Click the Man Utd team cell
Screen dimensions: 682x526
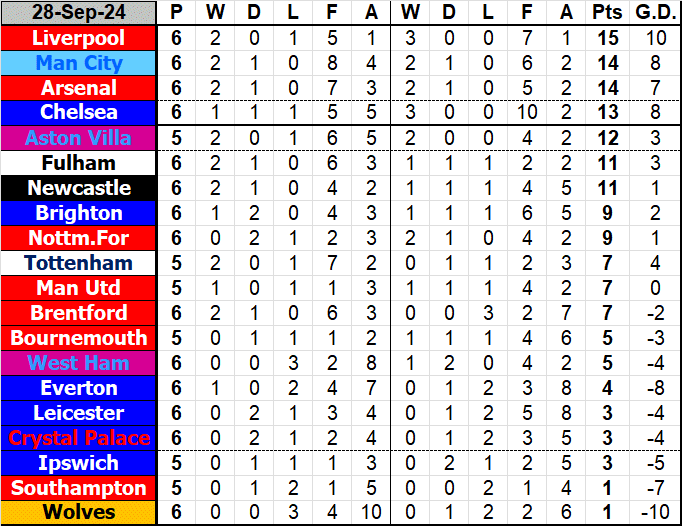78,288
